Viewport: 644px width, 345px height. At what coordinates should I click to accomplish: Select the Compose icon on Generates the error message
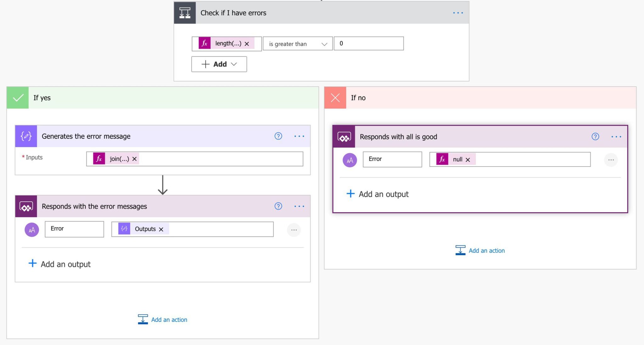point(26,136)
